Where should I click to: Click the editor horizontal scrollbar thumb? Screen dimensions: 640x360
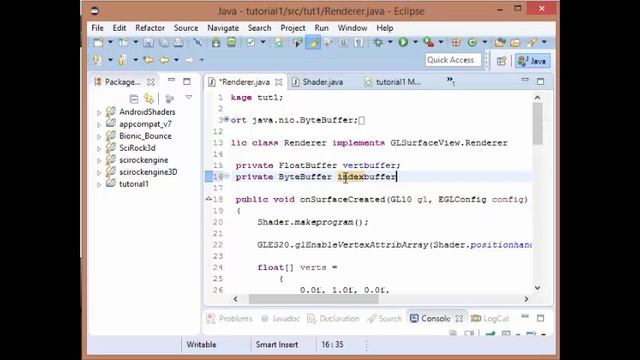coord(313,299)
